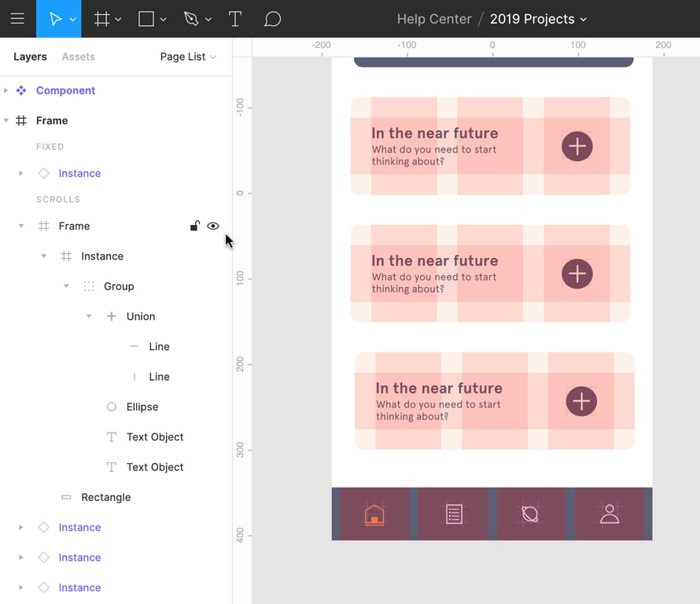The width and height of the screenshot is (700, 604).
Task: Select the Ellipse layer
Action: tap(142, 407)
